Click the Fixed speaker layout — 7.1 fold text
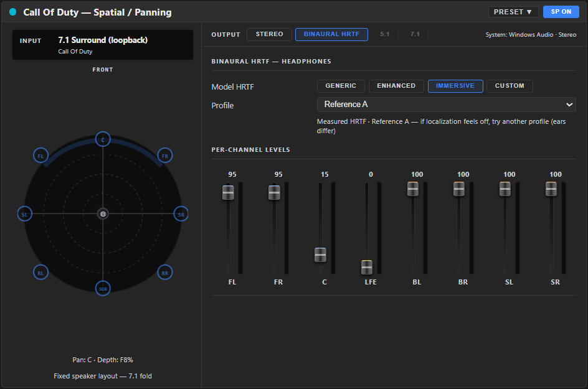This screenshot has height=389, width=588. click(x=103, y=376)
